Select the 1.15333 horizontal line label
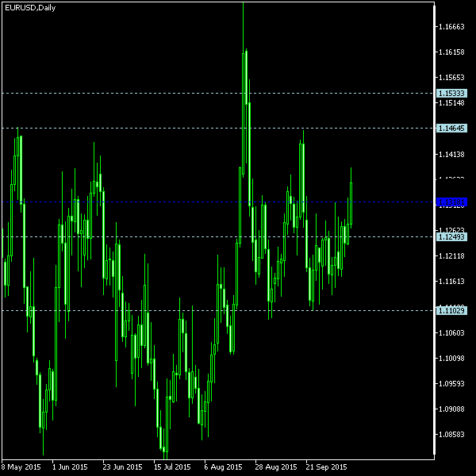The image size is (476, 476). pos(451,93)
